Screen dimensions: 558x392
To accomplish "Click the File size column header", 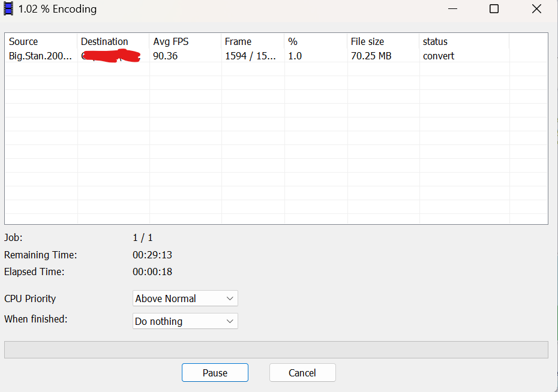I will (367, 41).
